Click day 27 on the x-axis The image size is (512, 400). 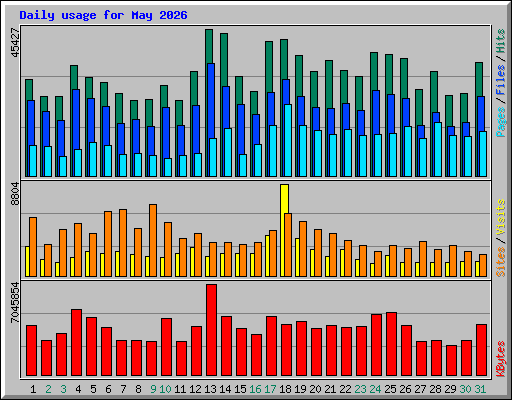pos(420,389)
